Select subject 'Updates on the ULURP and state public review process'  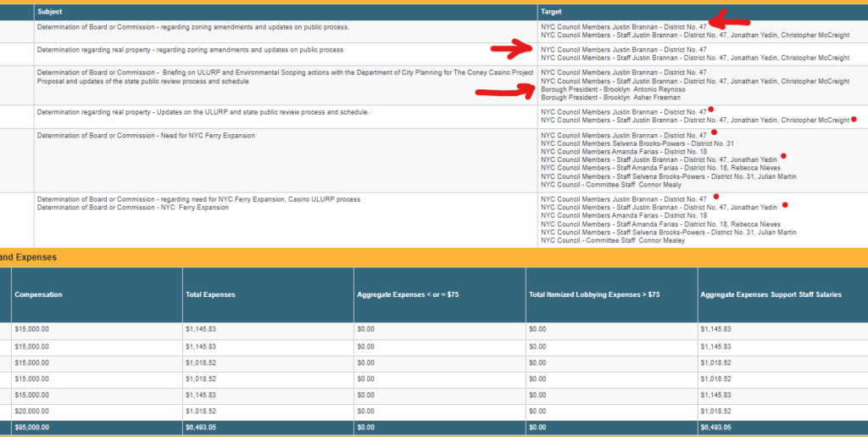pyautogui.click(x=203, y=112)
